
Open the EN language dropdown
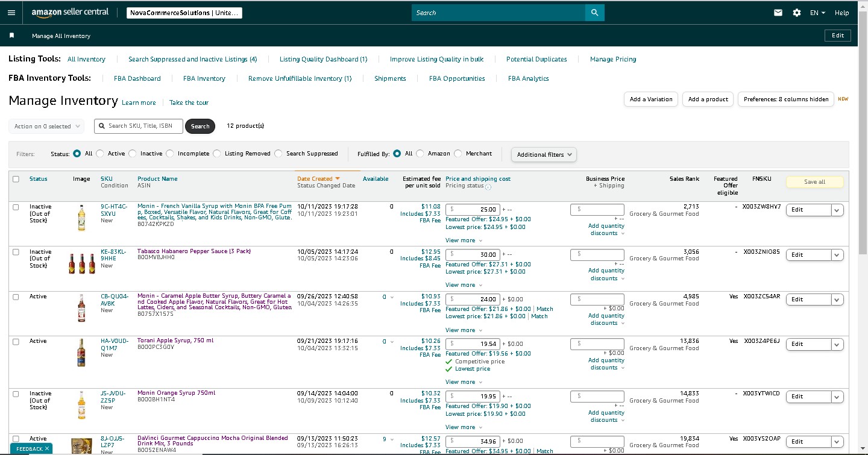click(x=817, y=13)
